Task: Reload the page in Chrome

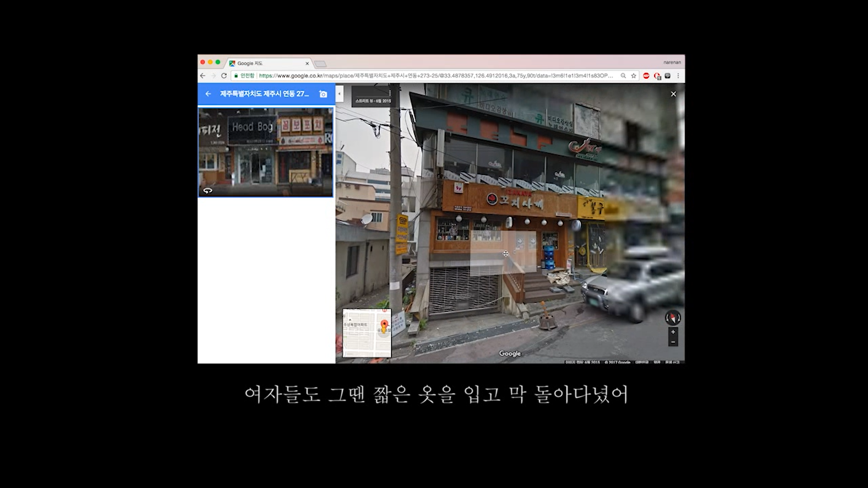Action: click(x=224, y=76)
